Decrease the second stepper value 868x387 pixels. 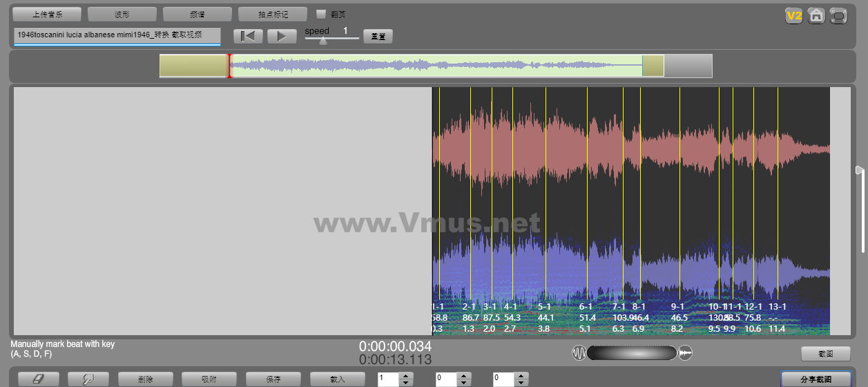coord(465,383)
